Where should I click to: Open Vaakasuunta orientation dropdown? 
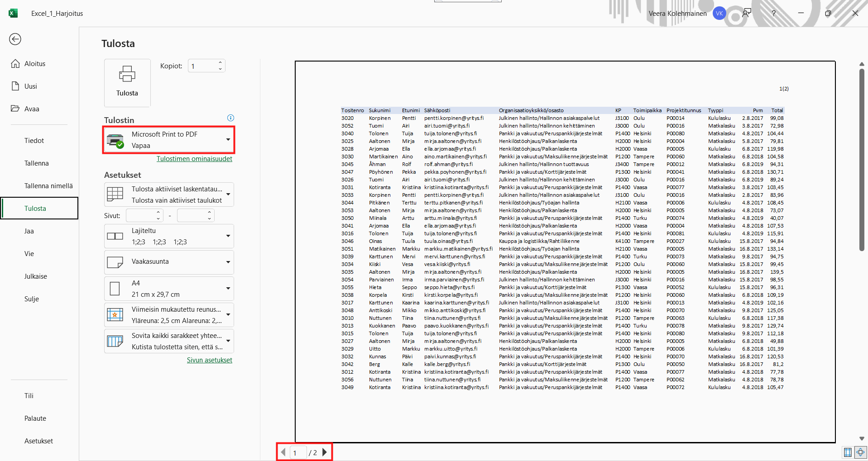169,262
